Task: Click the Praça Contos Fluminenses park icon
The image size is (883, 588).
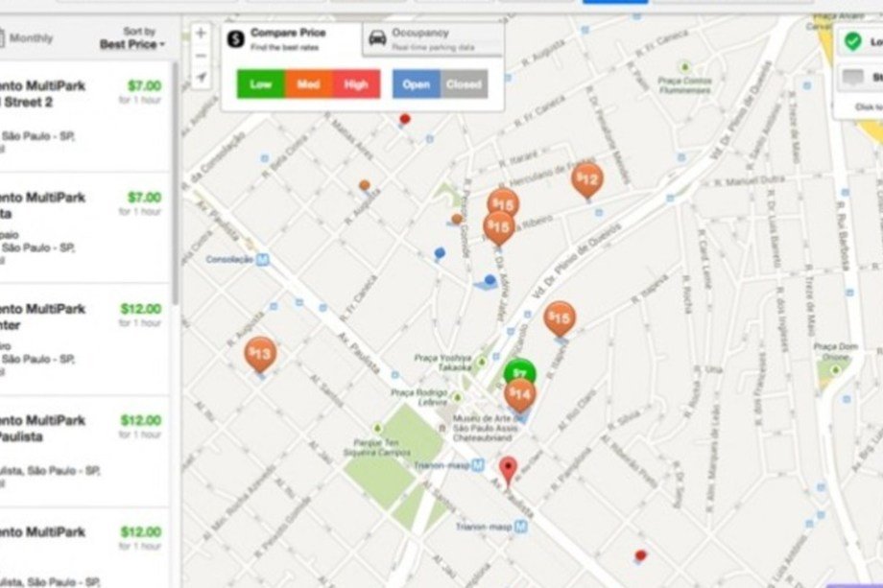Action: pos(684,67)
